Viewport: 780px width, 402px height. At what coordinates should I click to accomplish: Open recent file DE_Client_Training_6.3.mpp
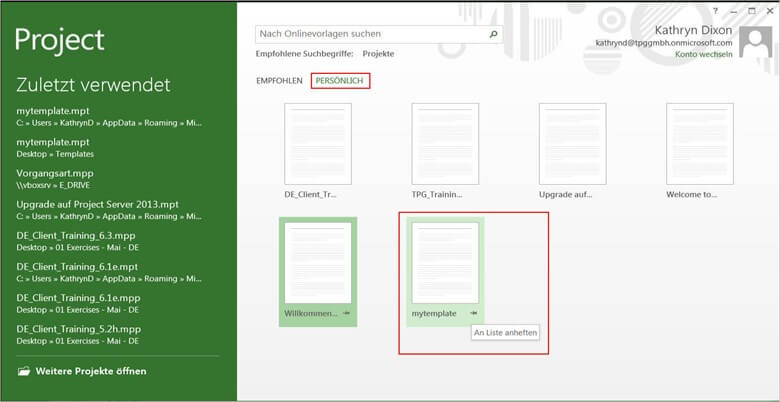[x=76, y=235]
